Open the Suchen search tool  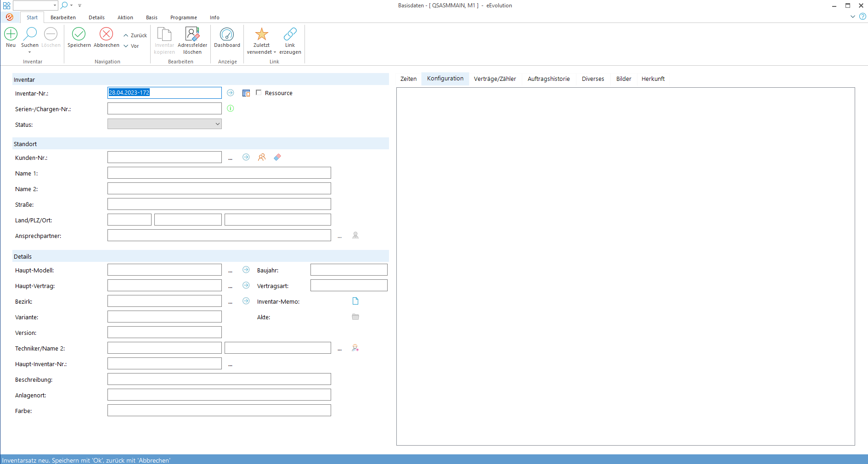click(x=30, y=34)
